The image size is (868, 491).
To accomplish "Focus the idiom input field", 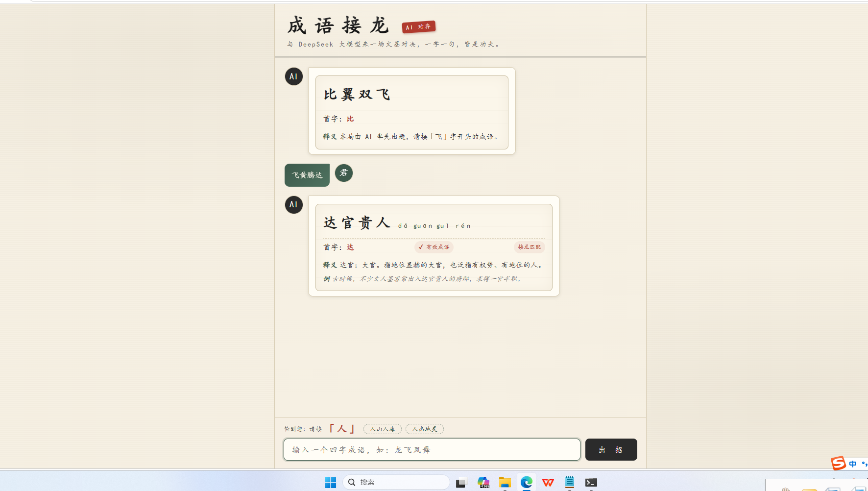I will (432, 449).
